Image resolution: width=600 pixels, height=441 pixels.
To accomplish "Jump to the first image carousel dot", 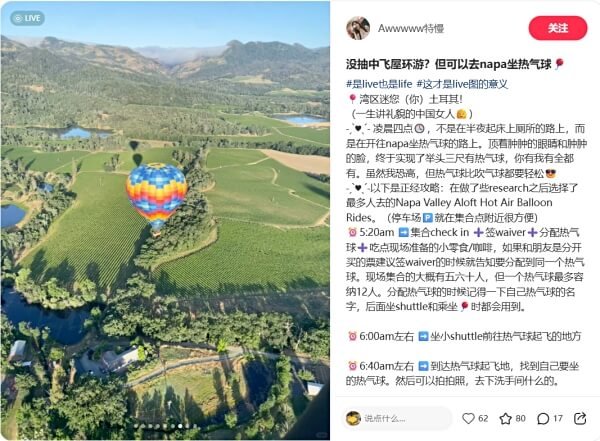I will pos(135,426).
